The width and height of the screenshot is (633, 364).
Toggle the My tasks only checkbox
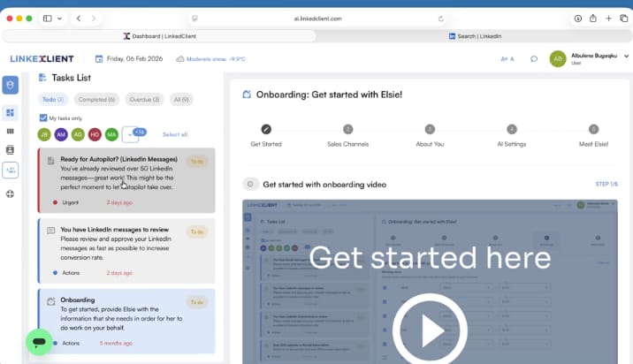43,118
